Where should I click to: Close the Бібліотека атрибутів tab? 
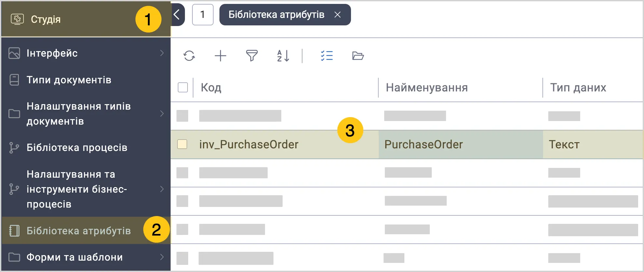(338, 15)
